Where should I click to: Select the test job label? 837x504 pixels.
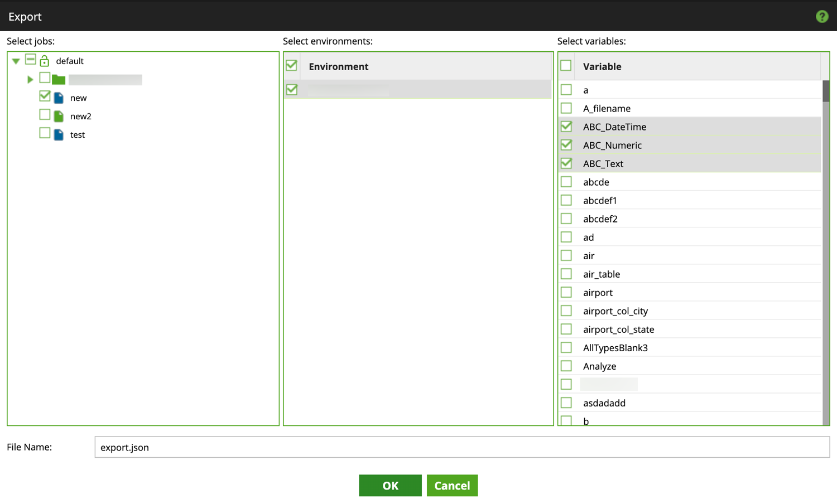[x=78, y=135]
